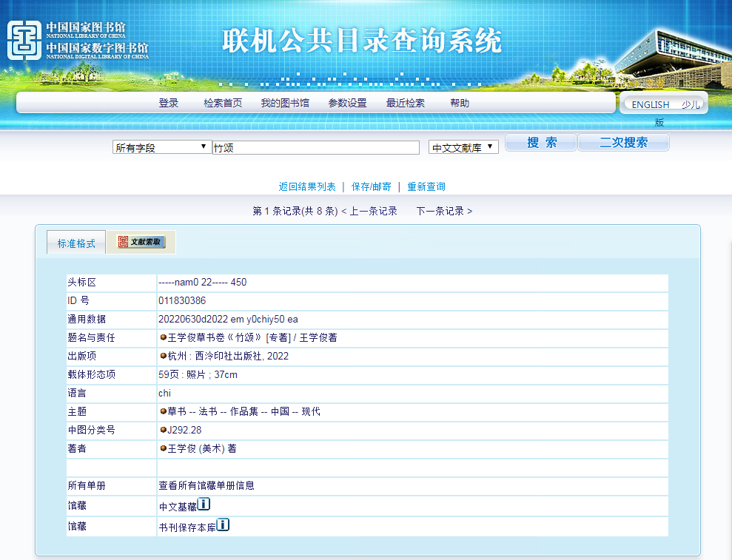Click bullet icon before classification J292.28
Image resolution: width=732 pixels, height=560 pixels.
coord(163,430)
